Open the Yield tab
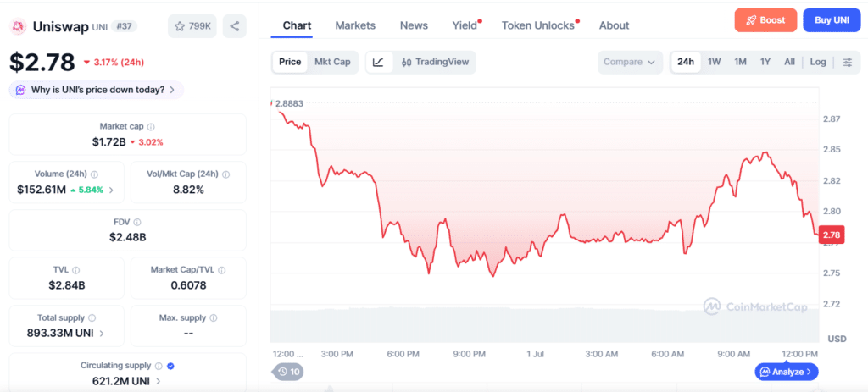This screenshot has width=868, height=392. (465, 25)
